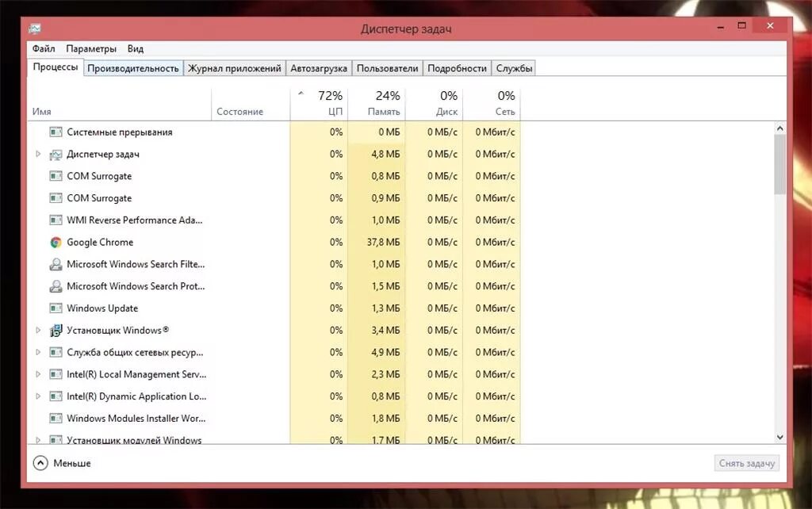Click the vertical scrollbar thumb
The width and height of the screenshot is (812, 509).
780,165
